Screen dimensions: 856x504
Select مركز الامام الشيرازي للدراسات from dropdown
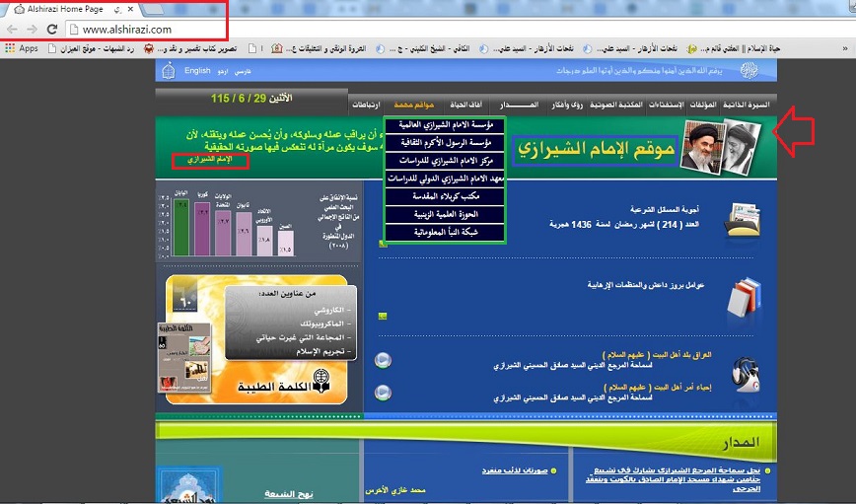tap(445, 161)
